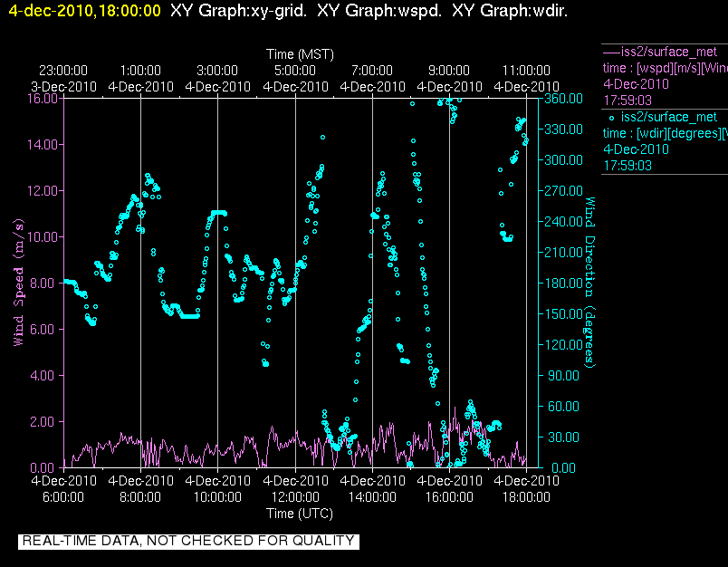Image resolution: width=728 pixels, height=567 pixels.
Task: Click the 180.00 wind direction tick label
Action: (563, 283)
